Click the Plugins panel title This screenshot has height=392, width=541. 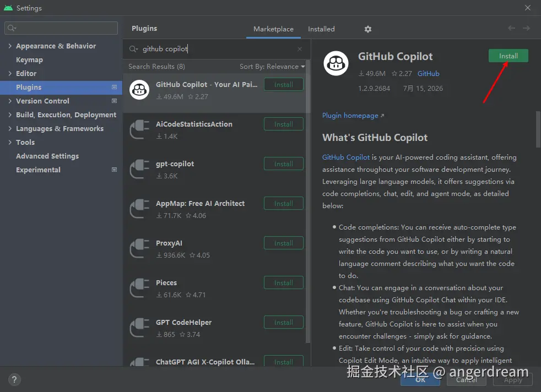click(144, 28)
